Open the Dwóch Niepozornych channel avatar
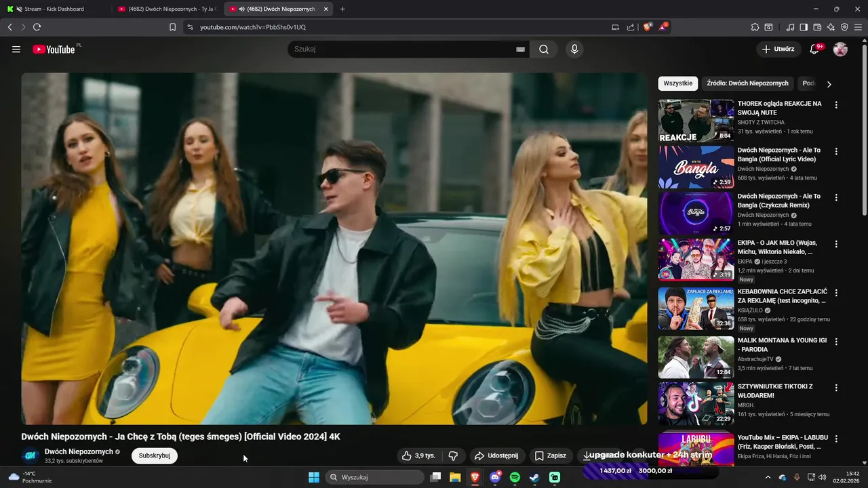This screenshot has width=868, height=488. coord(29,455)
